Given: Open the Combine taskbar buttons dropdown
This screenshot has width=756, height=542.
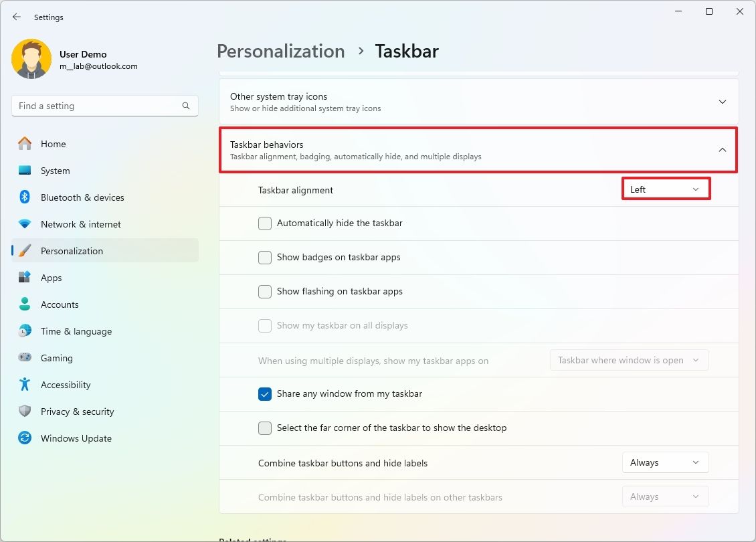Looking at the screenshot, I should click(665, 462).
